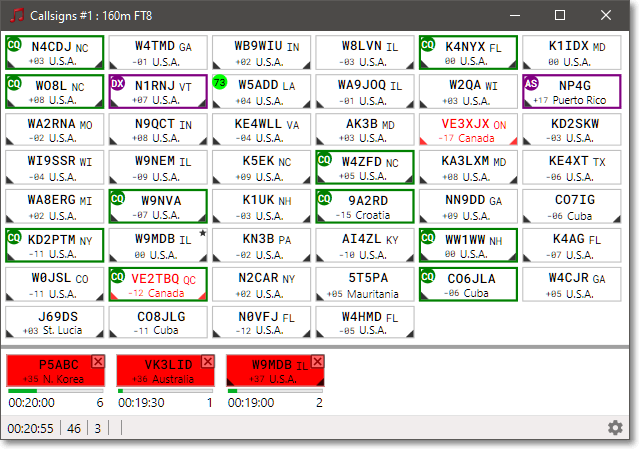This screenshot has height=449, width=639.
Task: Click the music note app icon
Action: (17, 15)
